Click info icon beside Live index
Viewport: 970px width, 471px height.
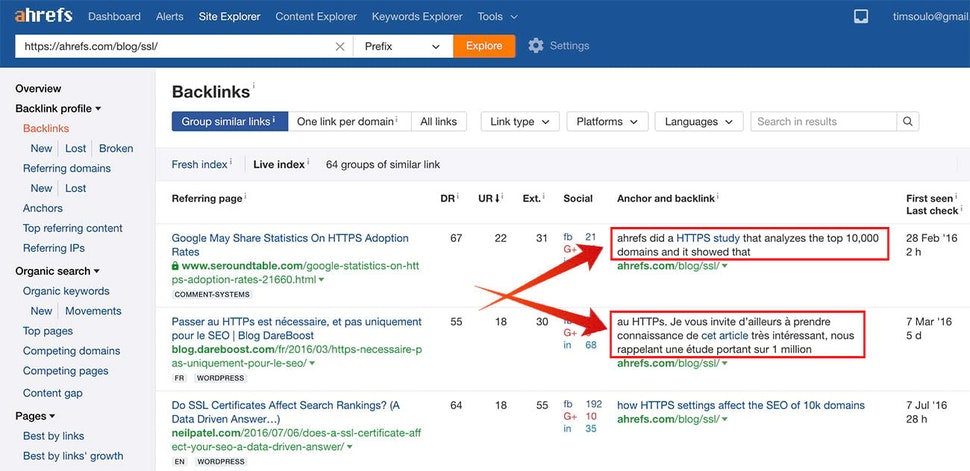[309, 162]
